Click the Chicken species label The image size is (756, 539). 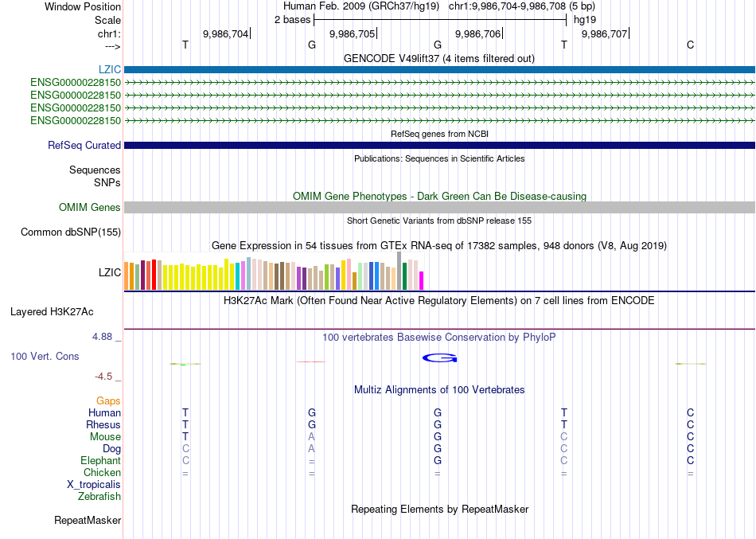(x=102, y=472)
